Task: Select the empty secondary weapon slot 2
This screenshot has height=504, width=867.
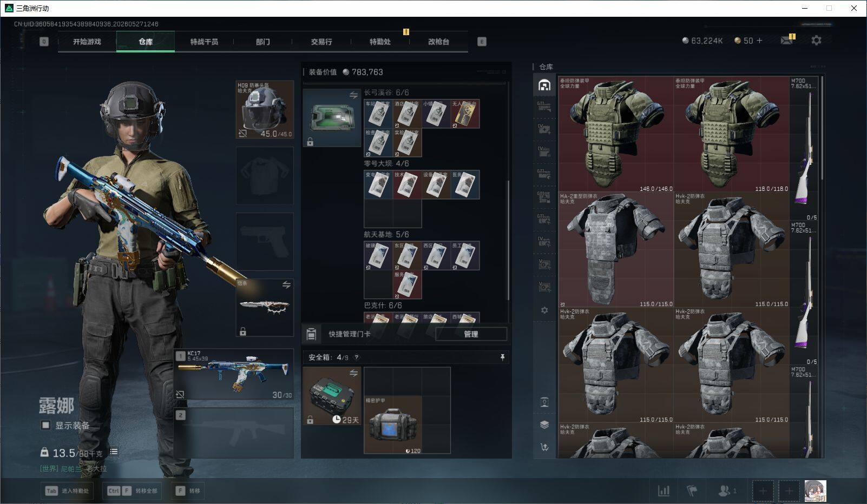Action: click(234, 433)
